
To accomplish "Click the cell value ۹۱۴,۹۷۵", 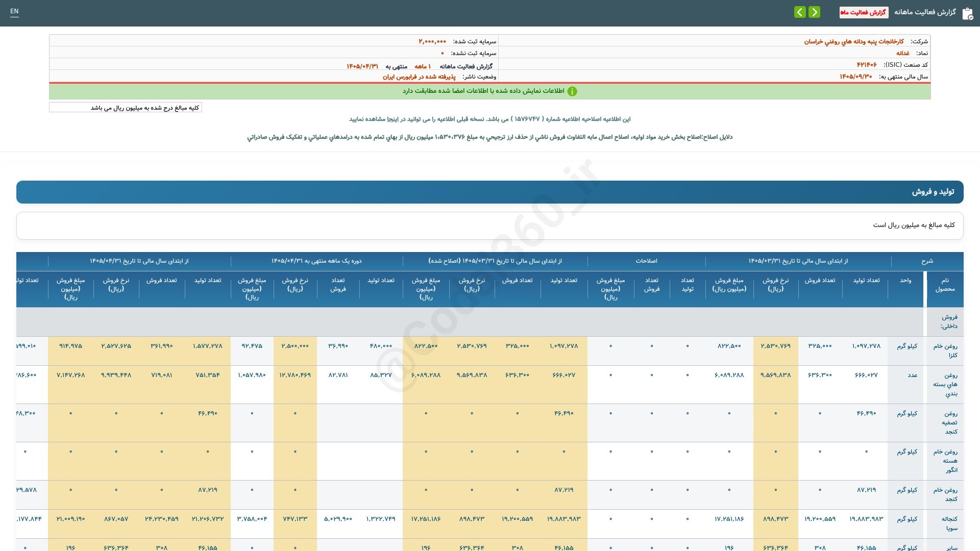I will click(x=70, y=346).
